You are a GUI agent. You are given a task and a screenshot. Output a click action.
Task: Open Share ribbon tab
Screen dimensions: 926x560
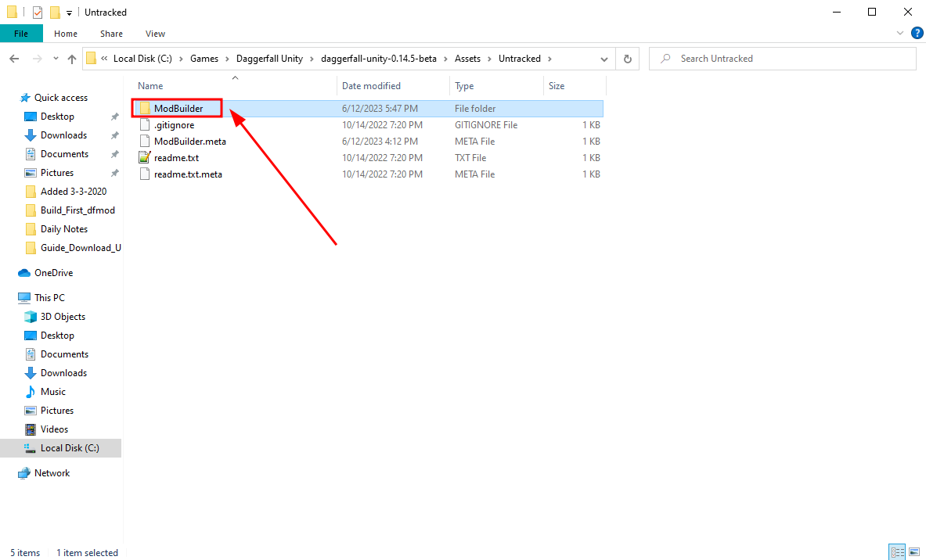pyautogui.click(x=112, y=34)
